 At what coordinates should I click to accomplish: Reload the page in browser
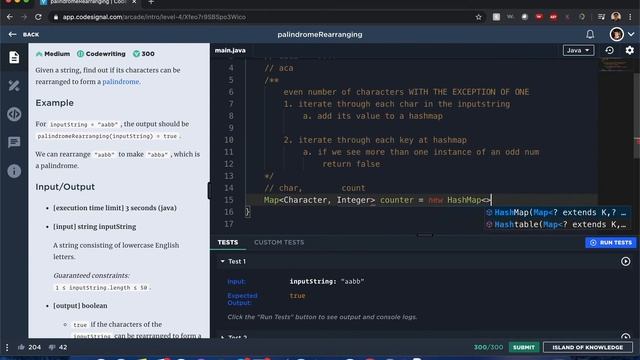38,17
